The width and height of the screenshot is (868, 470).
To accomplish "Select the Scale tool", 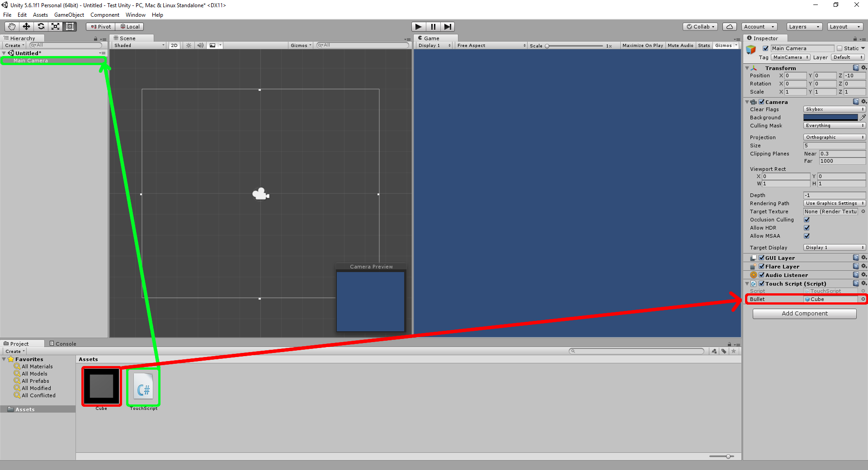I will pyautogui.click(x=55, y=27).
